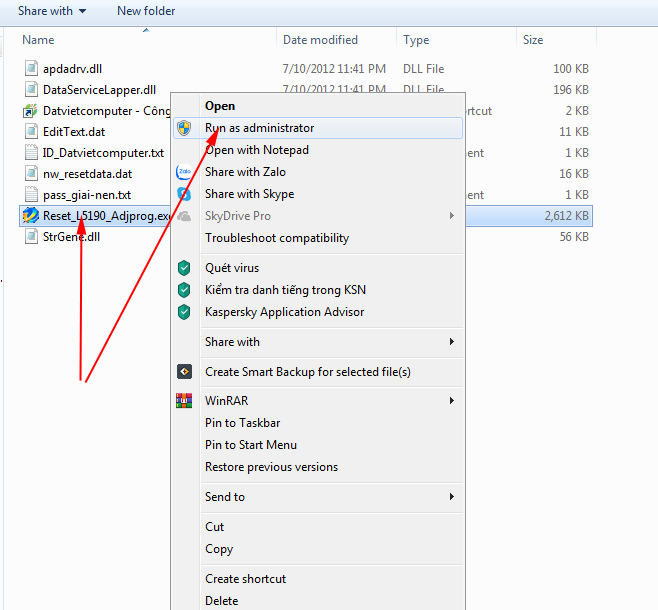This screenshot has height=610, width=658.
Task: Choose Restore previous versions
Action: 318,467
